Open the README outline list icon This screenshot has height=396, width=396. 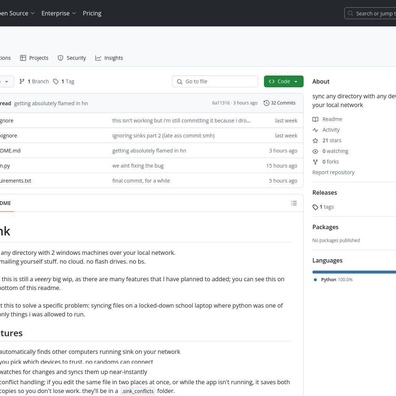pos(294,203)
